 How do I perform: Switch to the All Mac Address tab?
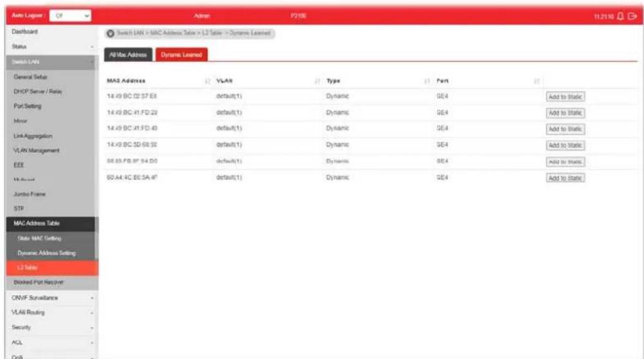pos(128,55)
